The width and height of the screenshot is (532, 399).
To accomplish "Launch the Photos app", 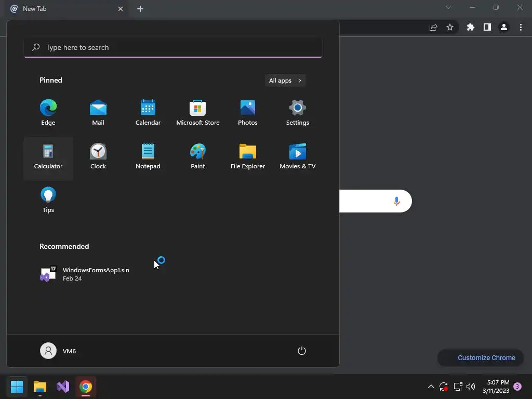I will [248, 113].
